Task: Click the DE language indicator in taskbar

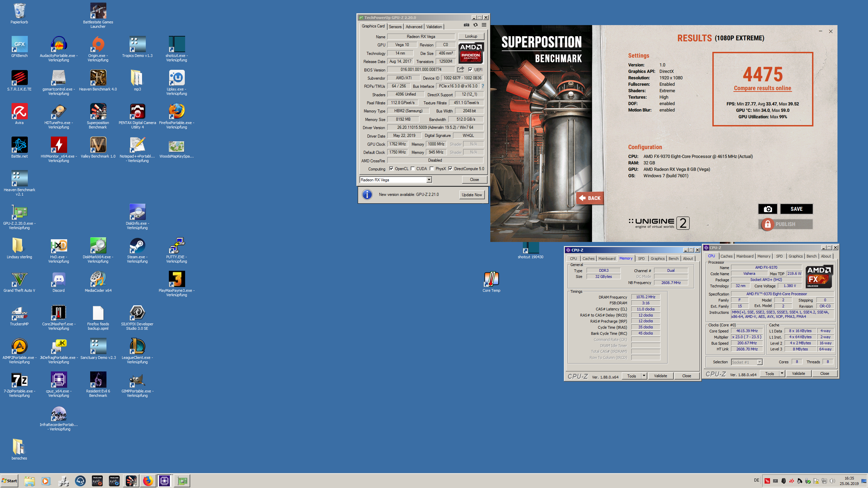Action: (x=756, y=480)
